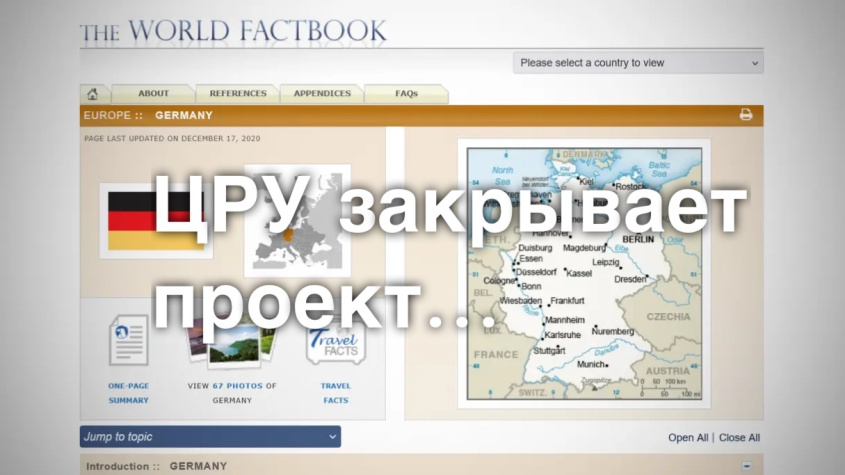Open the ONE-PAGE SUMMARY link
Viewport: 845px width, 475px height.
[x=128, y=393]
